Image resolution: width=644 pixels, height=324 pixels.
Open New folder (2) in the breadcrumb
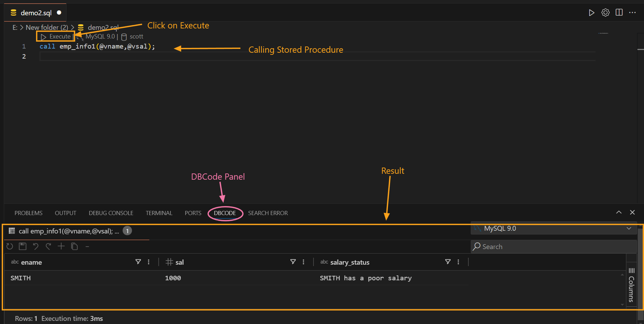point(47,27)
